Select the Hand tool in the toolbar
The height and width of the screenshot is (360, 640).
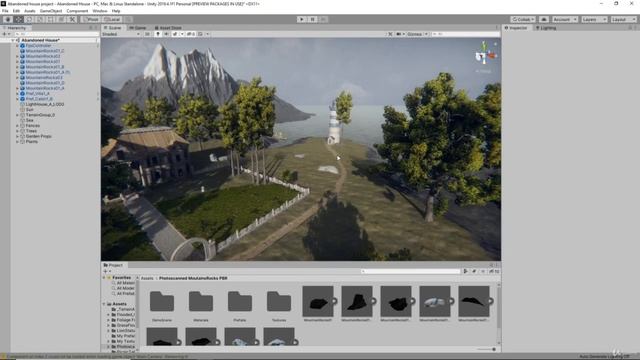click(8, 19)
